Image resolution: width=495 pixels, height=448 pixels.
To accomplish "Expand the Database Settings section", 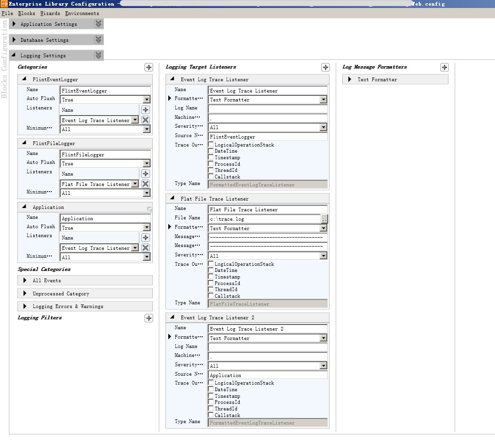I will (x=15, y=40).
